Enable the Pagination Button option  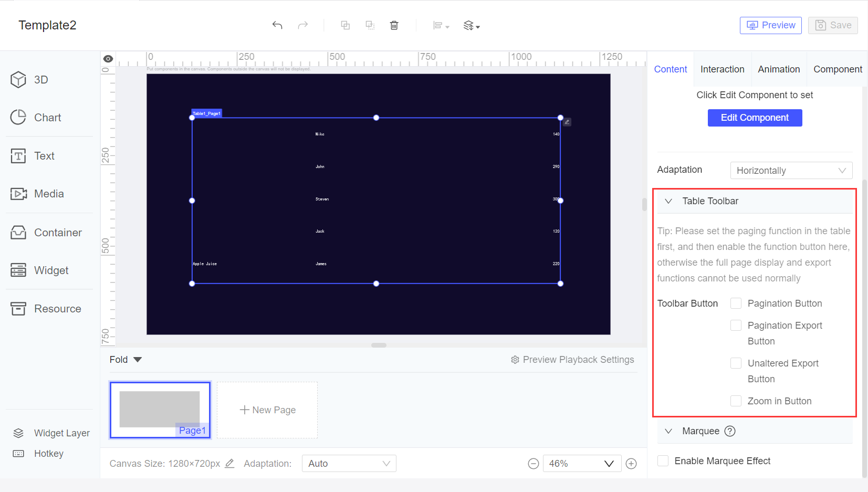[x=736, y=303]
